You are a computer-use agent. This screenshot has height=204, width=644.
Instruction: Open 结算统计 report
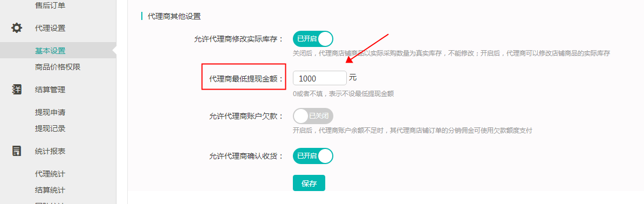[x=50, y=190]
